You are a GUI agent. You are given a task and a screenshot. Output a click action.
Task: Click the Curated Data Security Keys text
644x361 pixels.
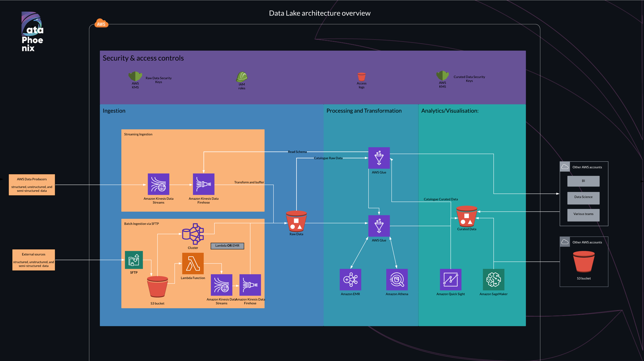pyautogui.click(x=469, y=79)
